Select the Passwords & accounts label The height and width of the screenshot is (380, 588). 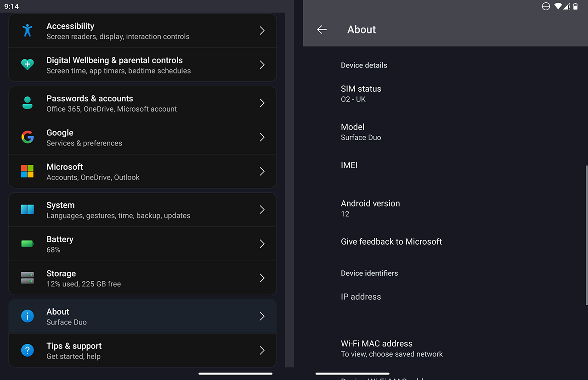pyautogui.click(x=90, y=98)
